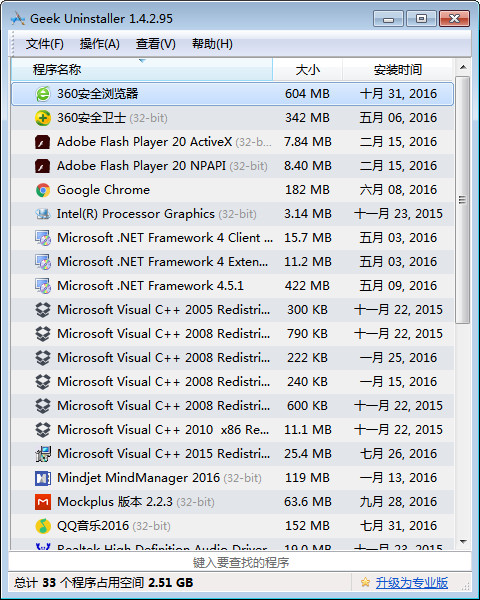Viewport: 480px width, 600px height.
Task: Open the 文件(F) menu
Action: tap(44, 44)
